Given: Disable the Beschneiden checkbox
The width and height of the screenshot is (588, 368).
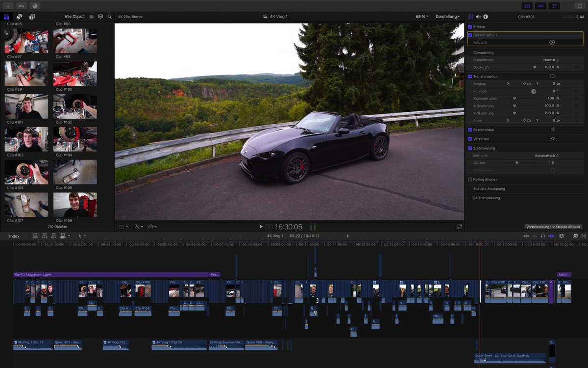Looking at the screenshot, I should point(470,130).
